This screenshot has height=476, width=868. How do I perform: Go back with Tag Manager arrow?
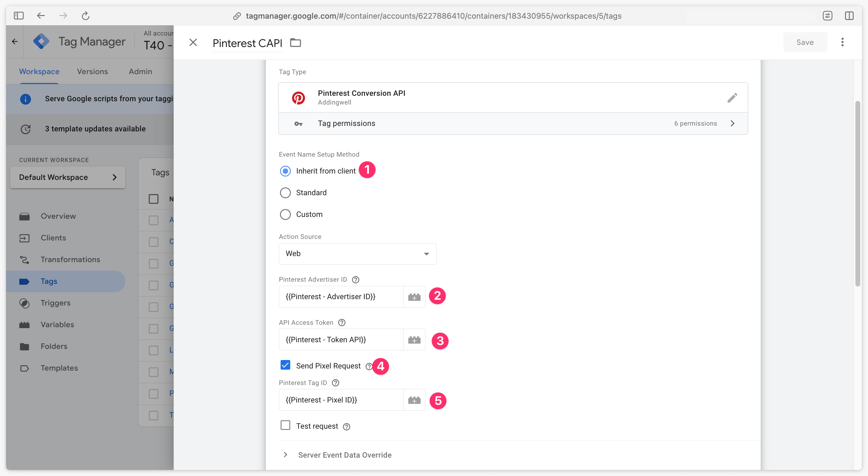14,42
